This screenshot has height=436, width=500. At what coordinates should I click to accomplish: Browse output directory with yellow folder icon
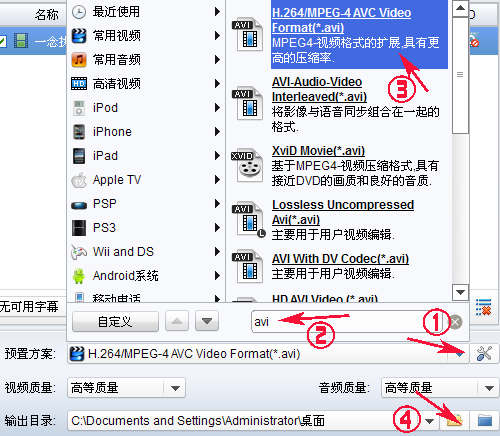[x=455, y=420]
